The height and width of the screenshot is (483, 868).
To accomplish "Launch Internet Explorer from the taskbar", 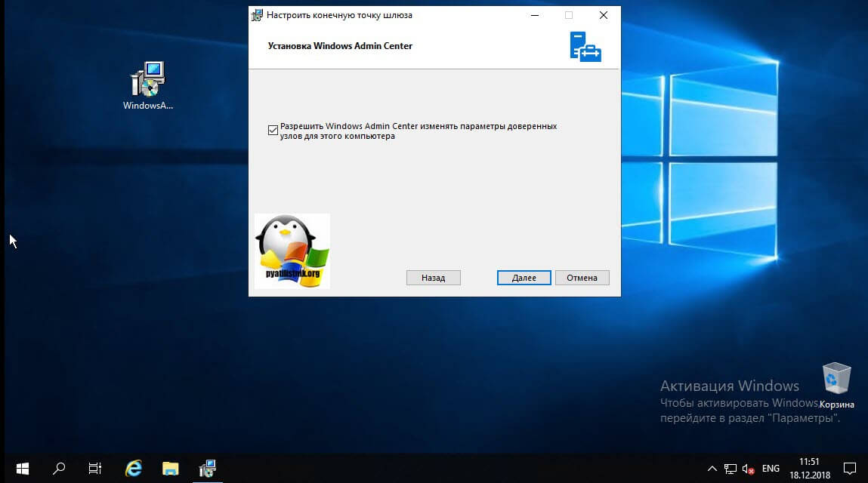I will [134, 469].
